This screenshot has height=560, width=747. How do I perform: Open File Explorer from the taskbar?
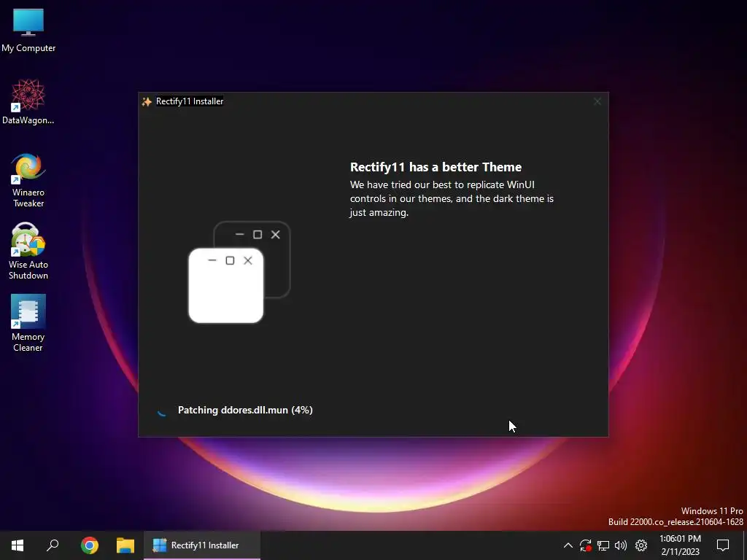125,545
